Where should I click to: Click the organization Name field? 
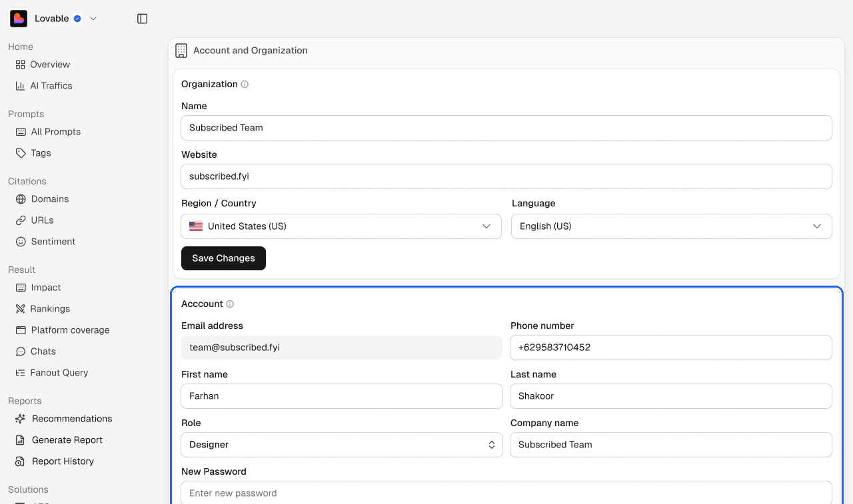pyautogui.click(x=506, y=128)
